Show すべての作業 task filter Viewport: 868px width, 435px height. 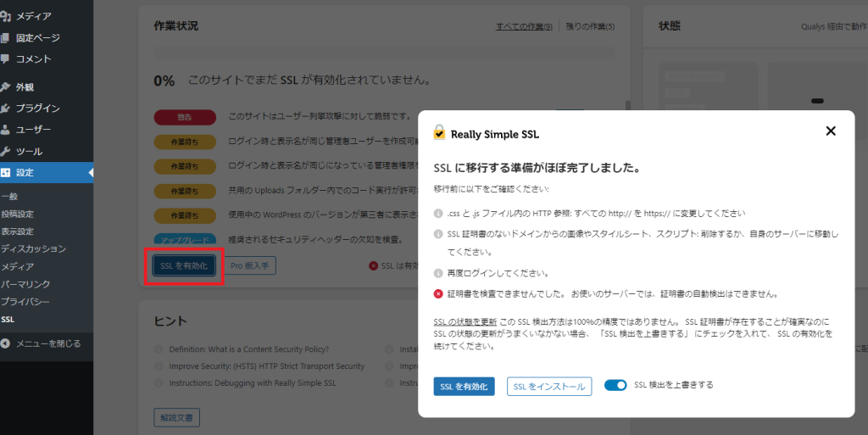click(524, 27)
